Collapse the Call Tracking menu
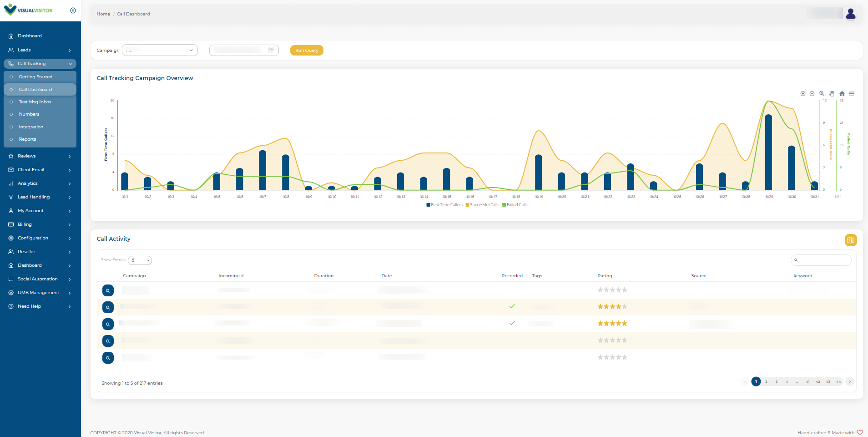 [x=40, y=64]
